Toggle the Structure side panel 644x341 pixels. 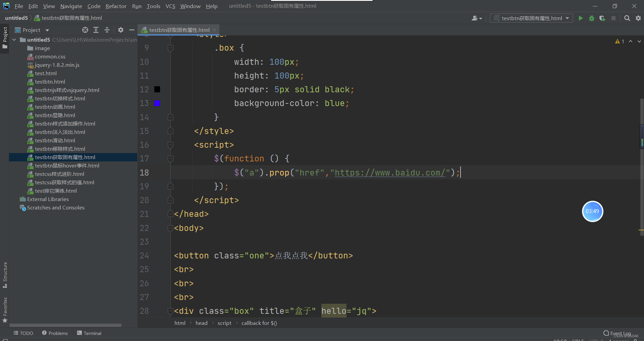tap(5, 275)
